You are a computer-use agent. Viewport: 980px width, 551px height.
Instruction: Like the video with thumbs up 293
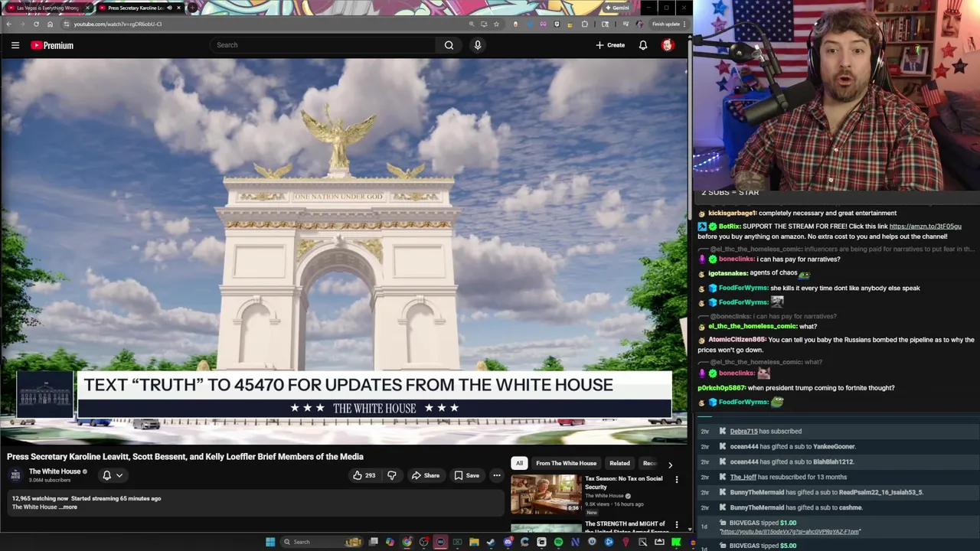tap(364, 475)
